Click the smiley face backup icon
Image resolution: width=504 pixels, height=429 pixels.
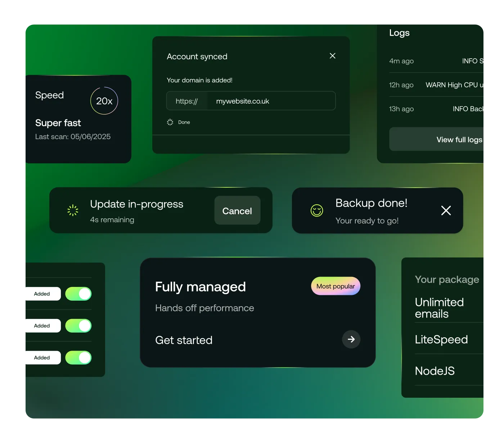pyautogui.click(x=317, y=210)
